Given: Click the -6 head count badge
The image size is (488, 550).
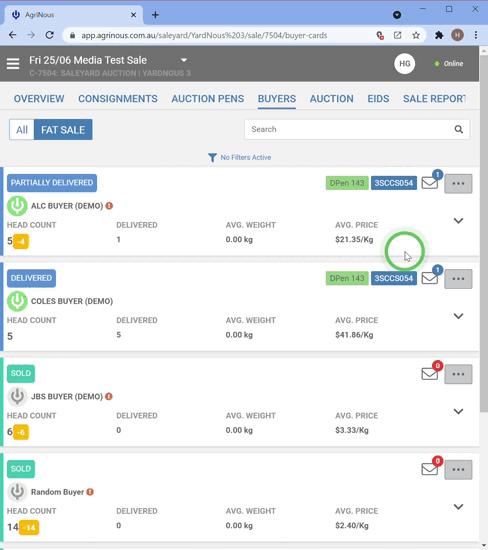Looking at the screenshot, I should pos(21,432).
